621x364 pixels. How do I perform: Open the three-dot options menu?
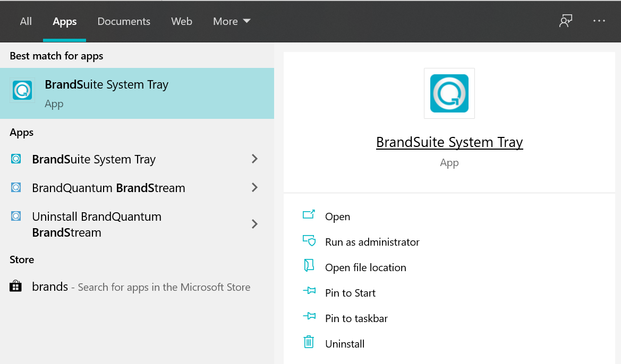(599, 21)
